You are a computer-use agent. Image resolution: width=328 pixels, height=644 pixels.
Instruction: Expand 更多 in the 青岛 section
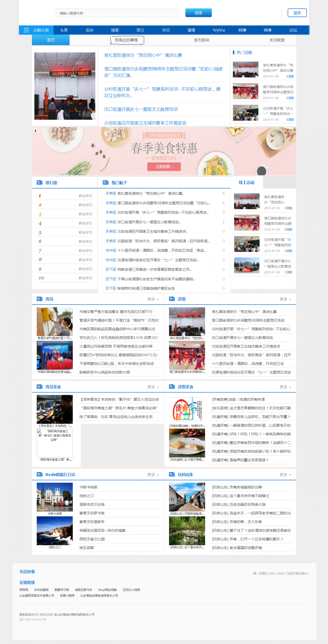click(x=153, y=299)
